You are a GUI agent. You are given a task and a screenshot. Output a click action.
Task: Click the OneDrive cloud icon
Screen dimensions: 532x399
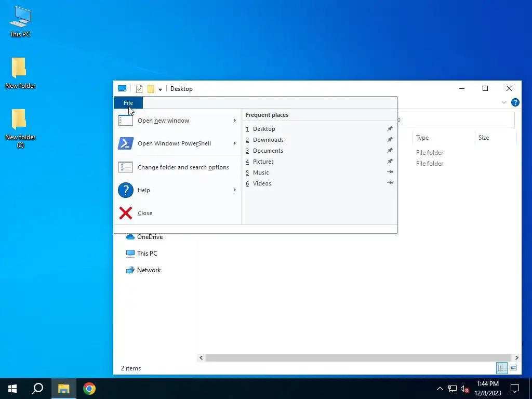click(130, 237)
